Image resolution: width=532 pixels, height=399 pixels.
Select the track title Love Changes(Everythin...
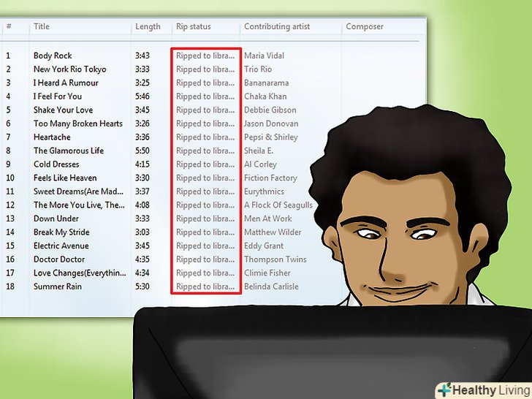(80, 273)
